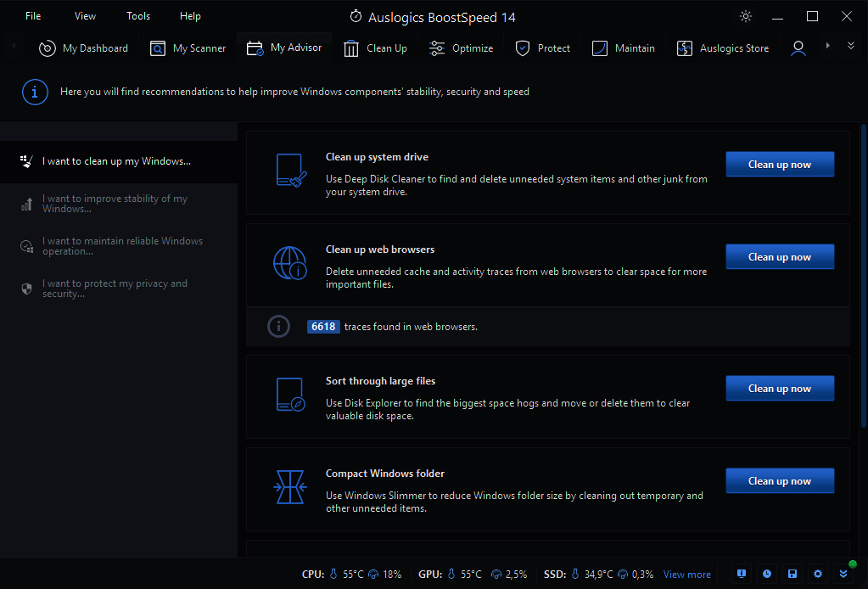868x589 pixels.
Task: Select I want to protect my privacy
Action: (115, 289)
